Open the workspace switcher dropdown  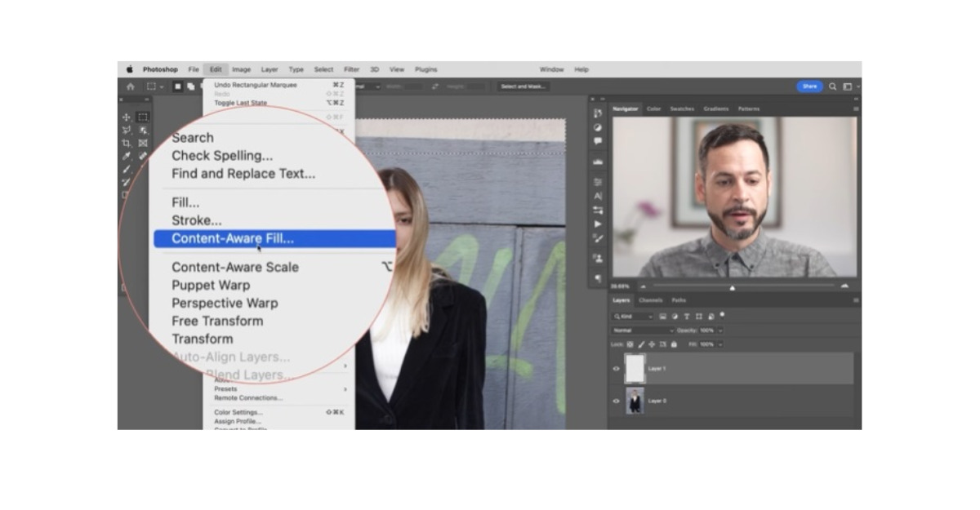coord(850,86)
